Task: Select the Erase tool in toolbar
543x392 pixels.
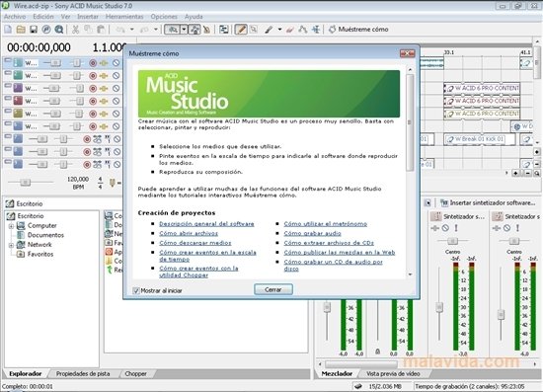Action: click(290, 30)
